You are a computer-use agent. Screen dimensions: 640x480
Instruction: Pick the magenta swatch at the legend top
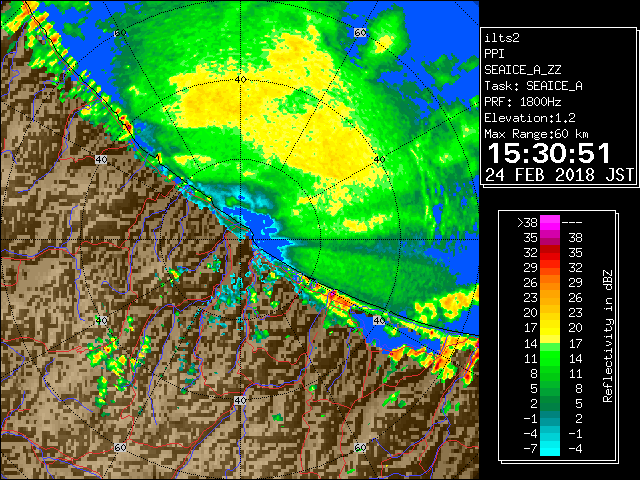point(550,223)
